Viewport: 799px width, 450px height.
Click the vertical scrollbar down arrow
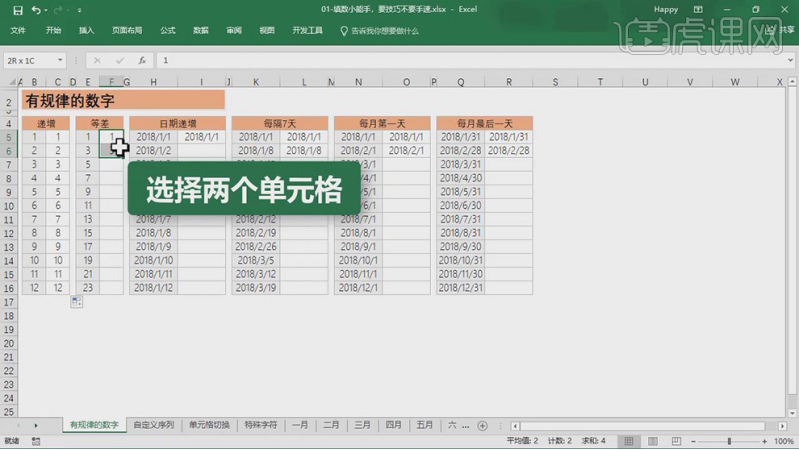pos(792,413)
